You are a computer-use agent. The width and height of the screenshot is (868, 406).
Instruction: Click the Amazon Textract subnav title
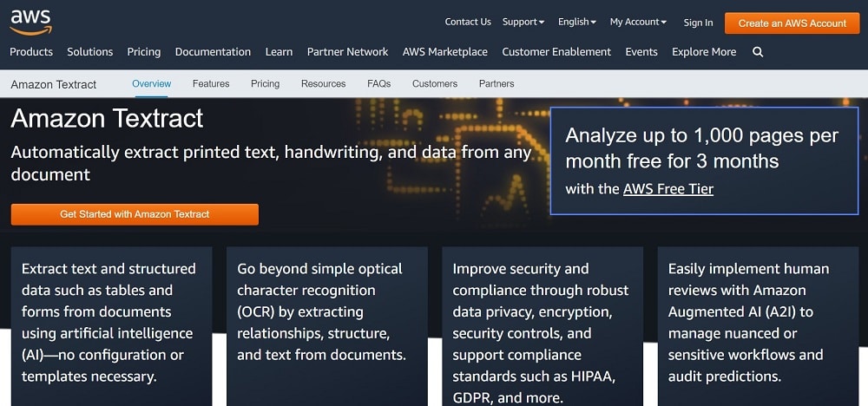pyautogui.click(x=54, y=85)
